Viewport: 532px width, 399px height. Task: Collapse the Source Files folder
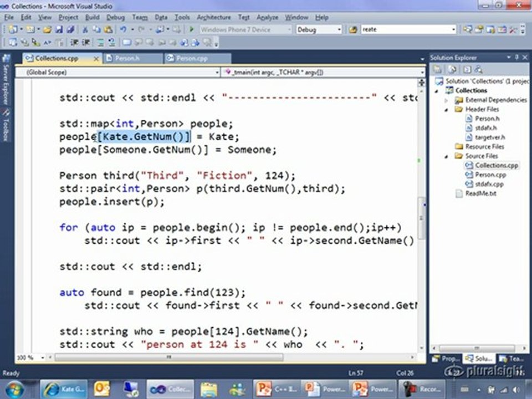pos(447,156)
